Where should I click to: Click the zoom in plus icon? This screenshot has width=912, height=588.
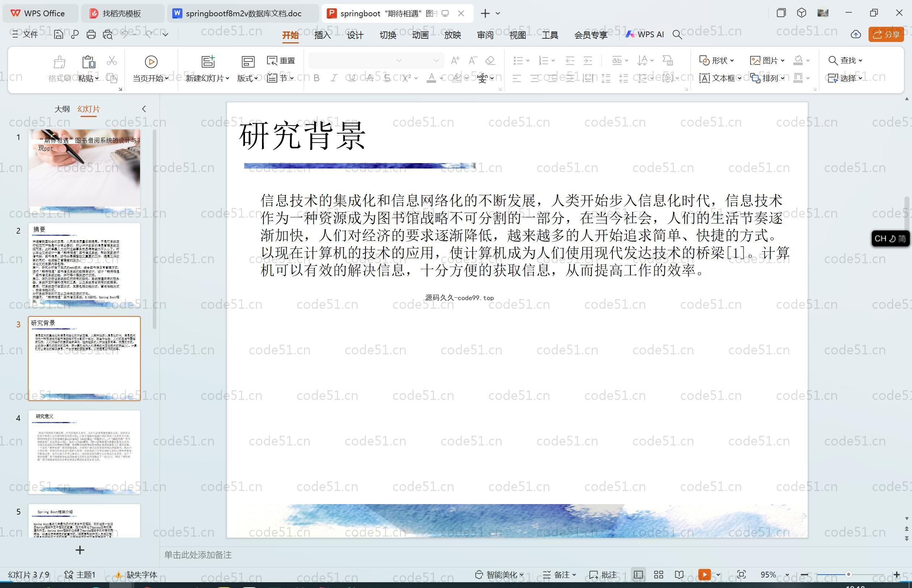pyautogui.click(x=897, y=575)
